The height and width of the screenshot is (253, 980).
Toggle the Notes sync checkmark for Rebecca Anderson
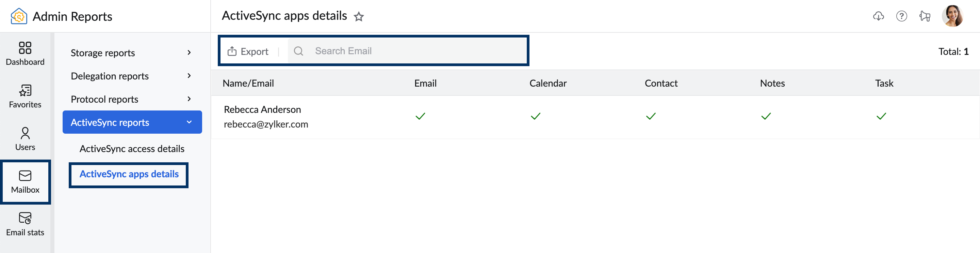pos(766,116)
